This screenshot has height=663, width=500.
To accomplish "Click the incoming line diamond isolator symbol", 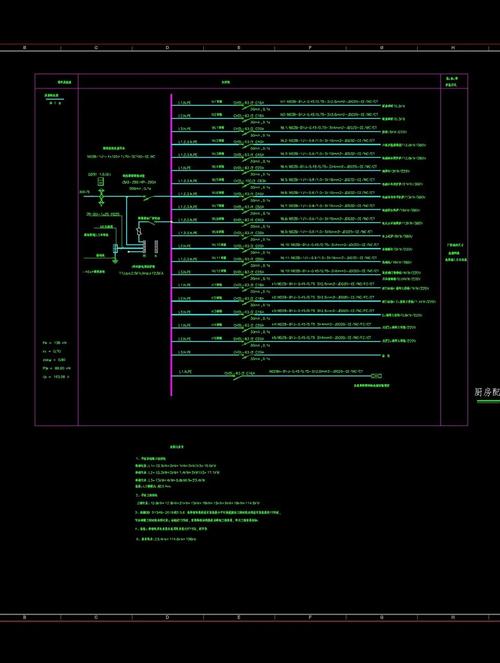I will (x=101, y=197).
